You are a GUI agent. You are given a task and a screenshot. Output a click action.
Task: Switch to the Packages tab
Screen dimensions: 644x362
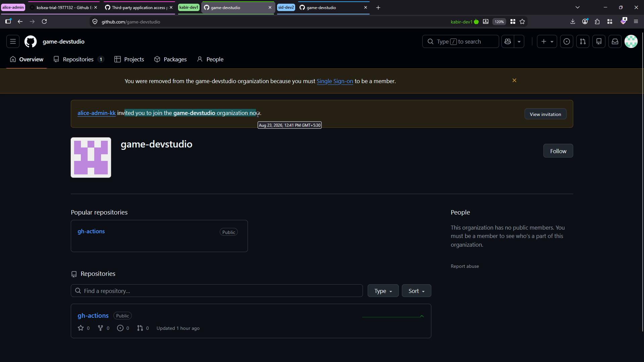[170, 59]
